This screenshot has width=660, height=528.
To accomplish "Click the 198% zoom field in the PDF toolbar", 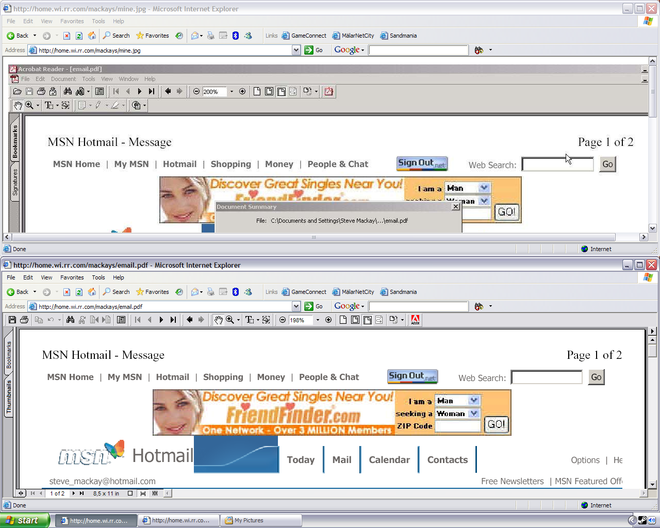I will [x=301, y=320].
